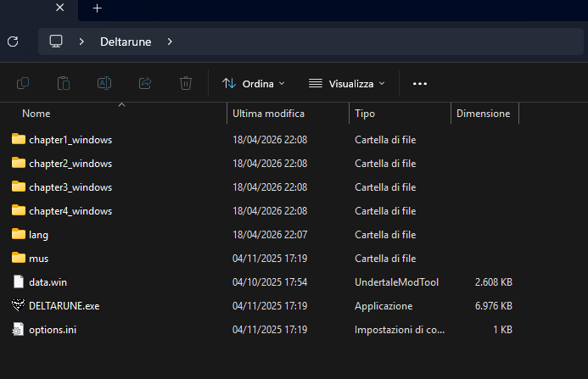Expand chevron after Deltarune in breadcrumb

(170, 42)
